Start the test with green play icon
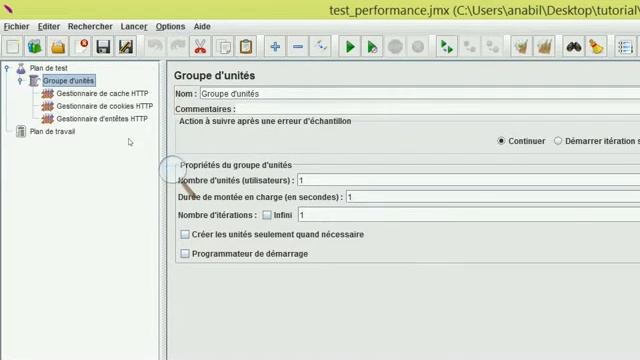This screenshot has height=360, width=640. (350, 47)
